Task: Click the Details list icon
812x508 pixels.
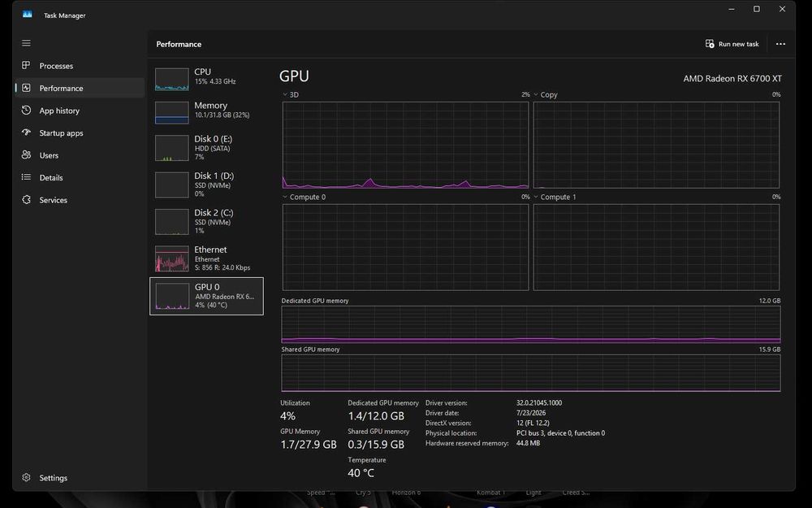Action: pos(26,176)
